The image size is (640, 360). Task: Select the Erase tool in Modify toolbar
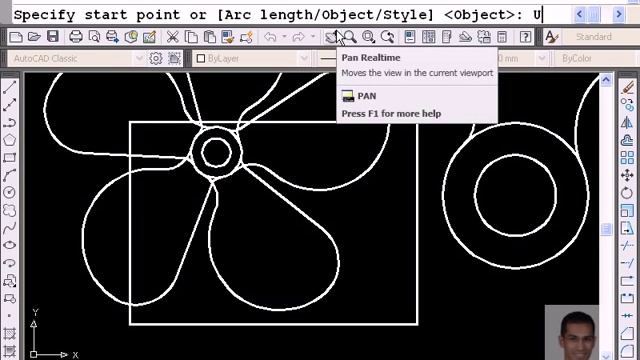click(627, 87)
